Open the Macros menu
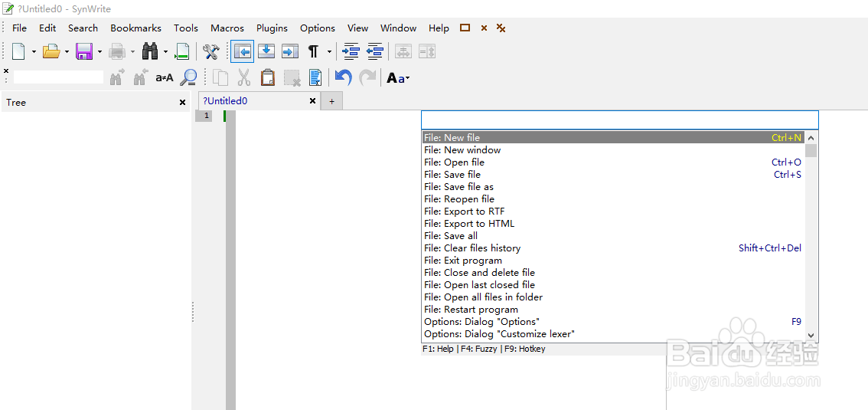868x410 pixels. [x=227, y=28]
